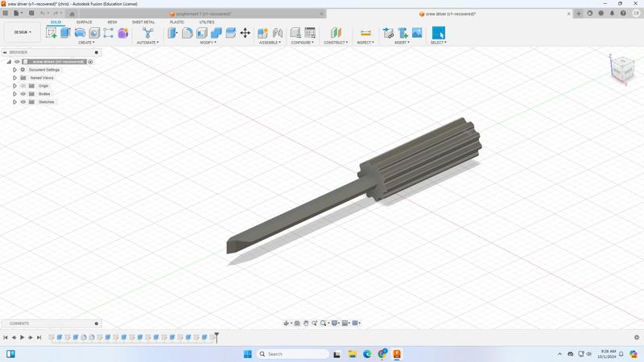Expand the Sketches node
The width and height of the screenshot is (644, 362).
[x=14, y=102]
